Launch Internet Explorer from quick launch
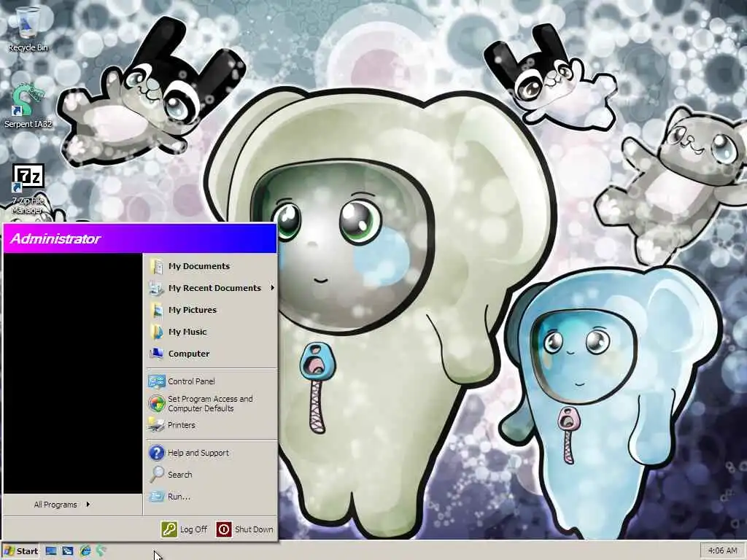The image size is (747, 560). tap(85, 551)
